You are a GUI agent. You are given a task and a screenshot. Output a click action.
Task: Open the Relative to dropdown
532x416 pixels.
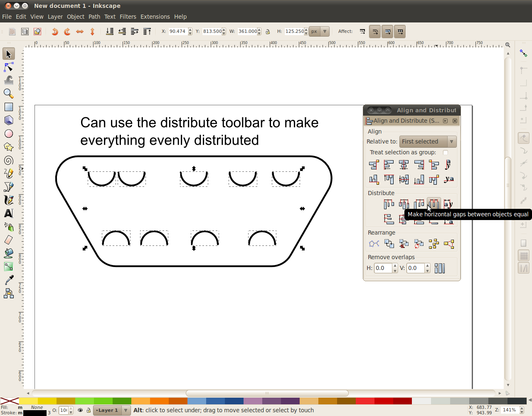click(428, 141)
